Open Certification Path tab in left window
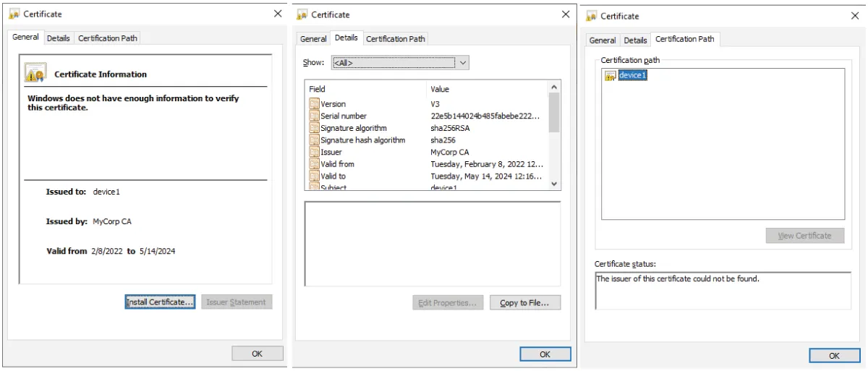This screenshot has height=371, width=868. [108, 38]
